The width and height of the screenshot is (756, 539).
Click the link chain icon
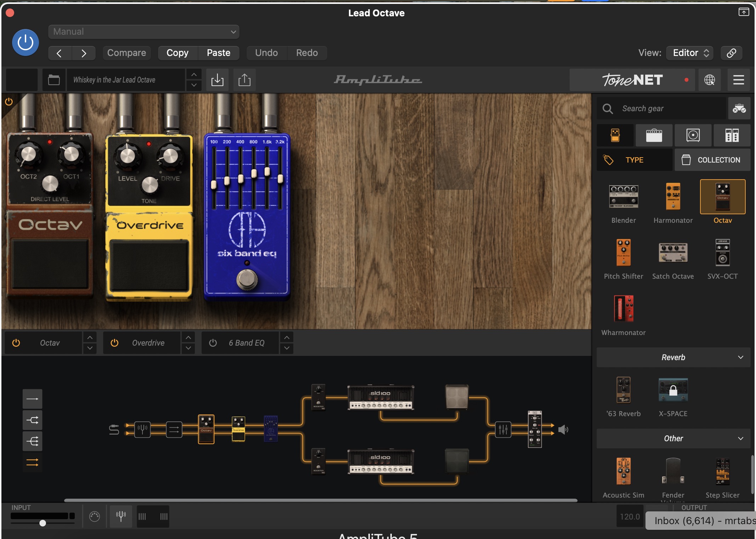click(731, 53)
